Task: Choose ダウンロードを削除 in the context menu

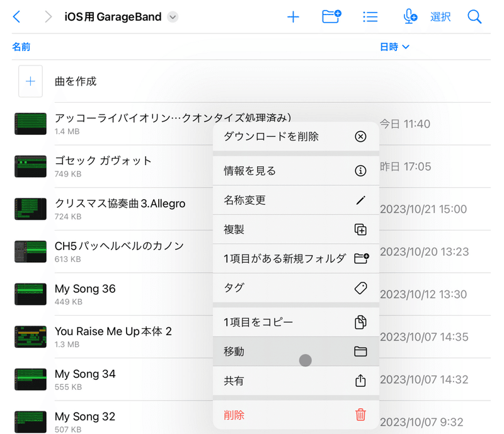Action: (296, 136)
